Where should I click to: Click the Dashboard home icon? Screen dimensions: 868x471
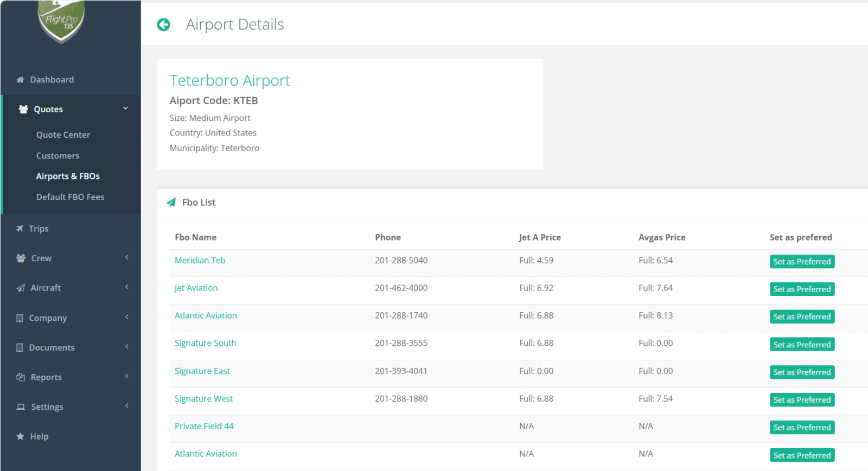click(x=21, y=80)
